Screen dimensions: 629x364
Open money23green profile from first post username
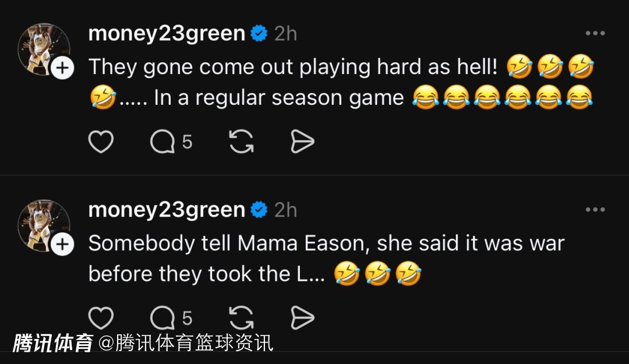coord(167,33)
